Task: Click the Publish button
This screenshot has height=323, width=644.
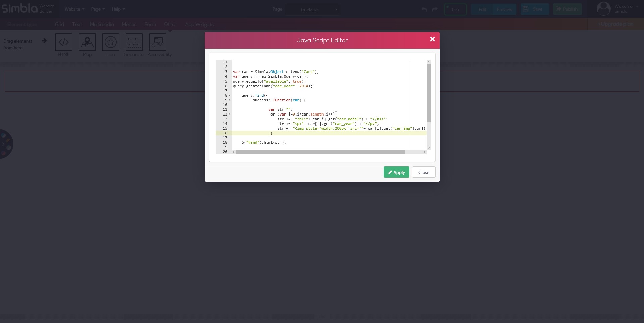Action: 567,9
